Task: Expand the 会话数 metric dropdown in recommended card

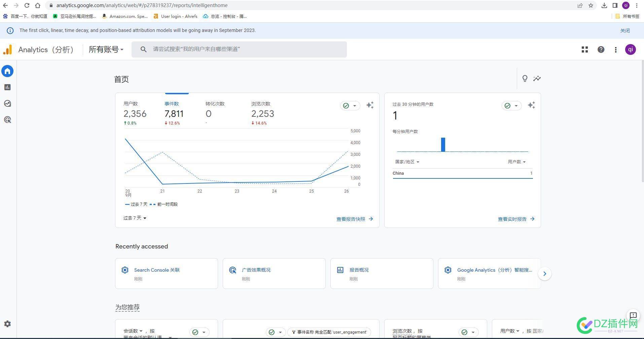Action: click(x=133, y=331)
